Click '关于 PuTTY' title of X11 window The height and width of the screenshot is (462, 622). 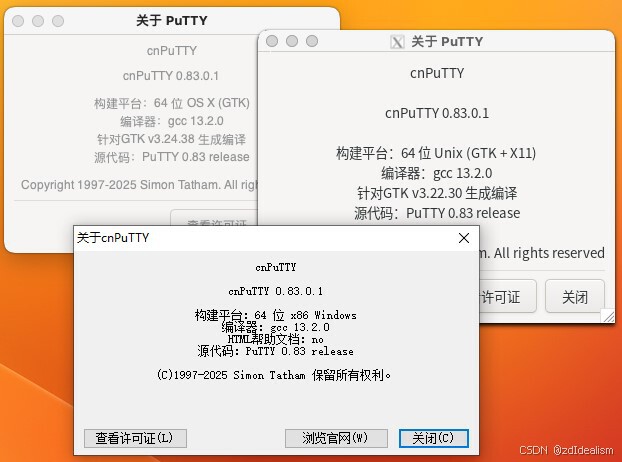(x=447, y=42)
